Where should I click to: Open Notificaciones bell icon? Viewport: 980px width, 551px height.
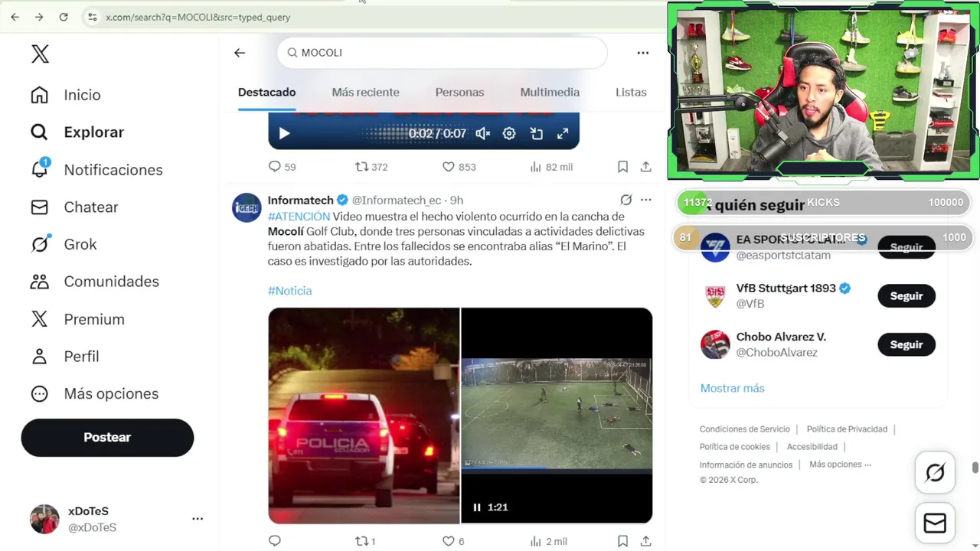[39, 169]
